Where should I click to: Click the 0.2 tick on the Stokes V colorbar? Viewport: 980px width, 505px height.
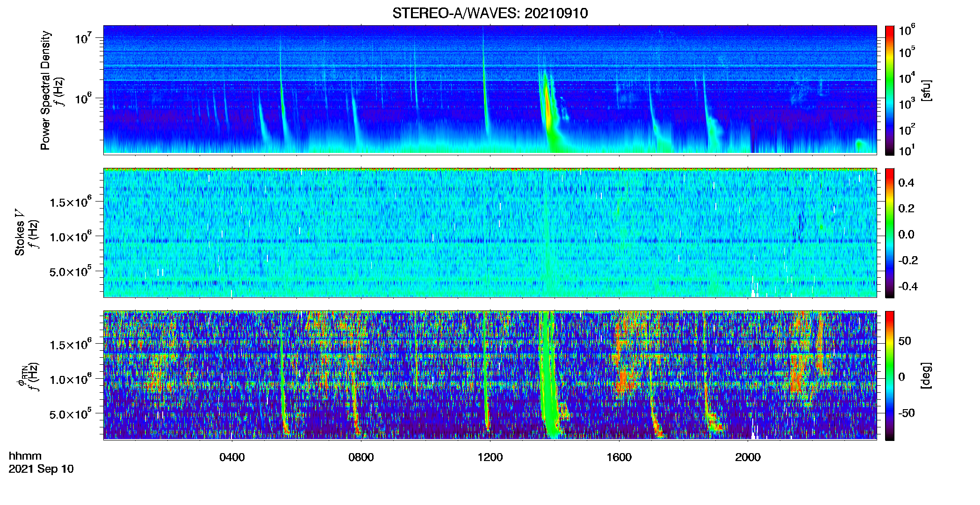click(x=906, y=209)
